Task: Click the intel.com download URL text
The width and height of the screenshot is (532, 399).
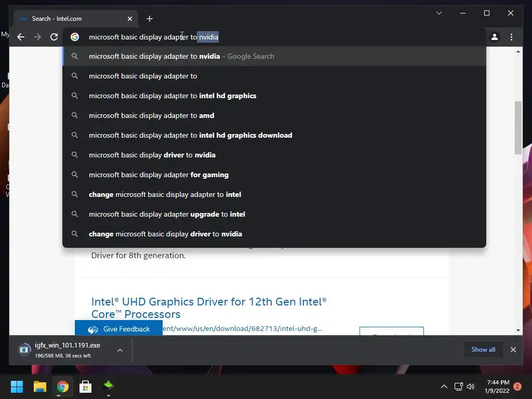Action: (x=243, y=328)
